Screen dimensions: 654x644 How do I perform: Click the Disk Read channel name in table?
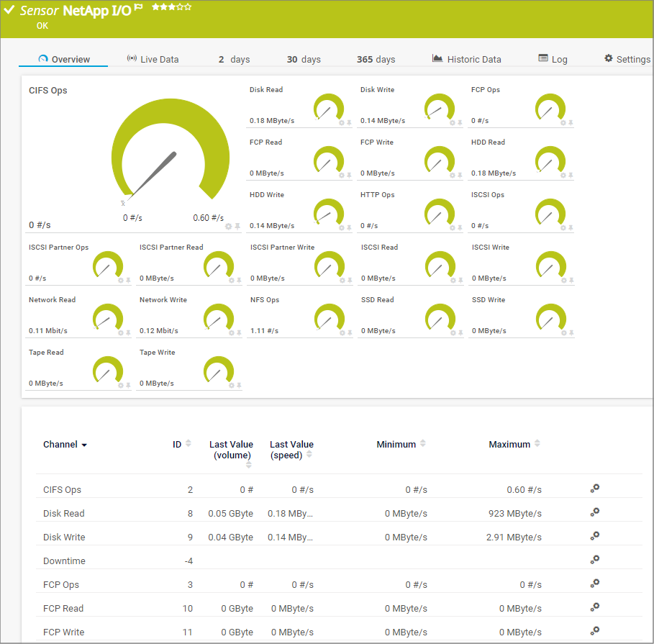(x=64, y=514)
